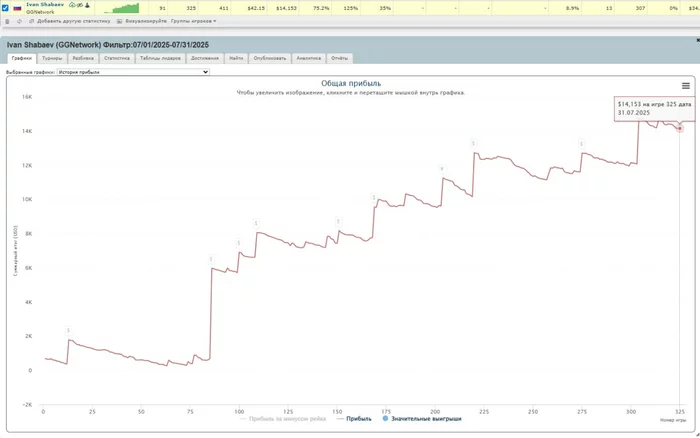Open the Опубликовать tab

270,58
